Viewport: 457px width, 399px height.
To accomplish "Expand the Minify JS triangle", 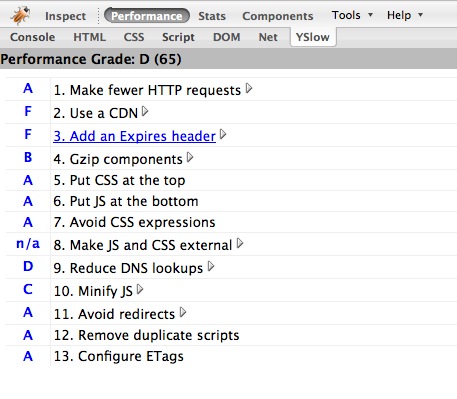I will [x=140, y=290].
